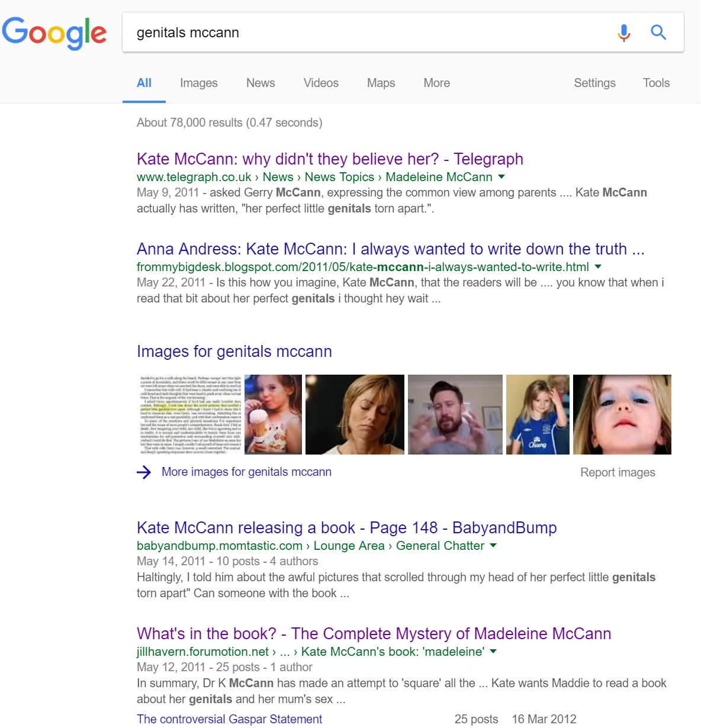This screenshot has height=728, width=701.
Task: Click the 'More images for' text link
Action: tap(246, 472)
